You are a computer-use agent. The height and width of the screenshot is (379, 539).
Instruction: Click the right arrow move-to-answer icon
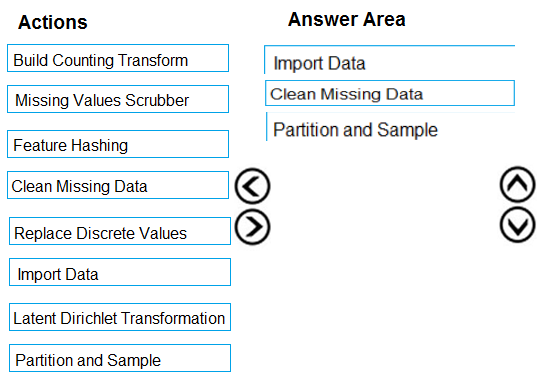(253, 227)
